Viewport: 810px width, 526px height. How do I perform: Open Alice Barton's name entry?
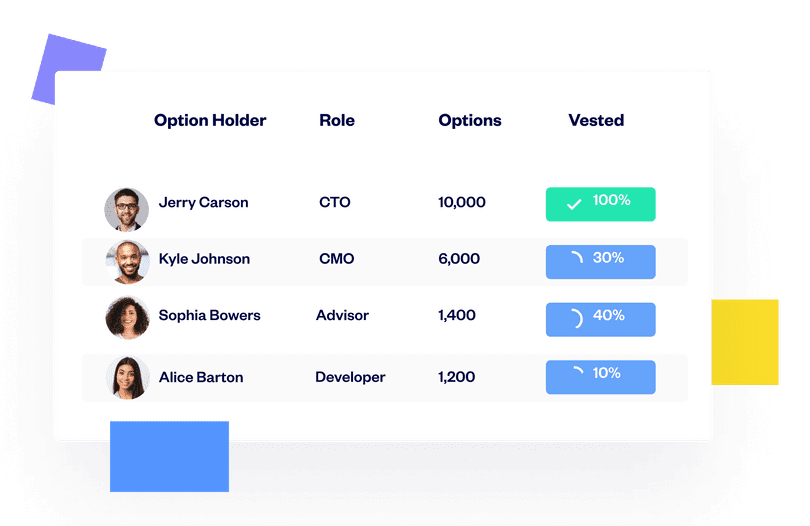point(201,377)
